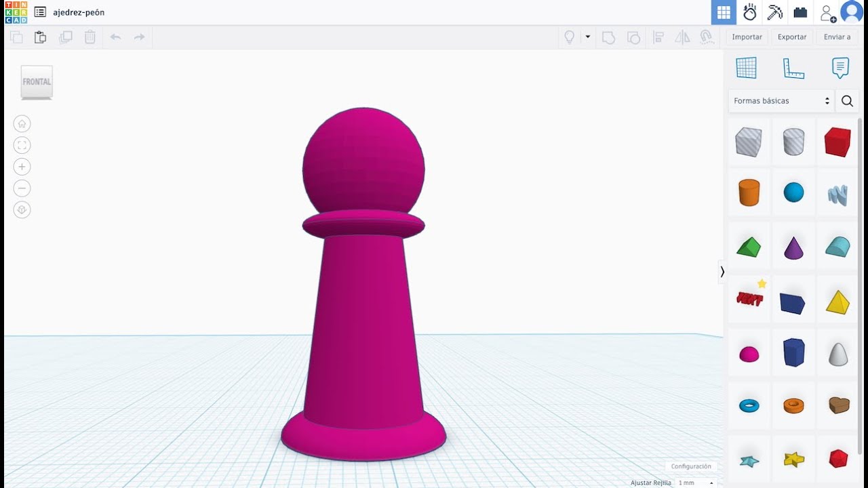This screenshot has height=488, width=868.
Task: Open the bricks view tab
Action: [x=801, y=12]
